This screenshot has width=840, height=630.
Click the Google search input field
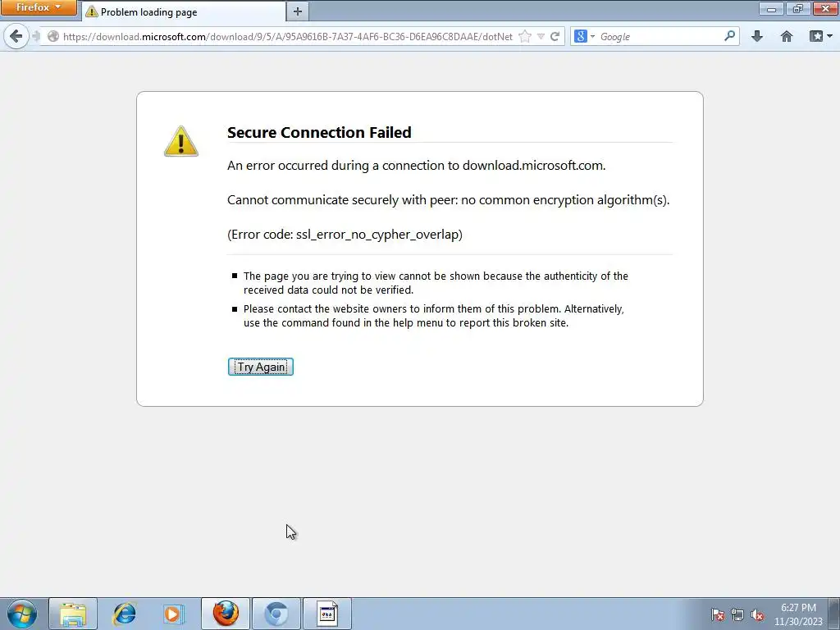(x=660, y=36)
